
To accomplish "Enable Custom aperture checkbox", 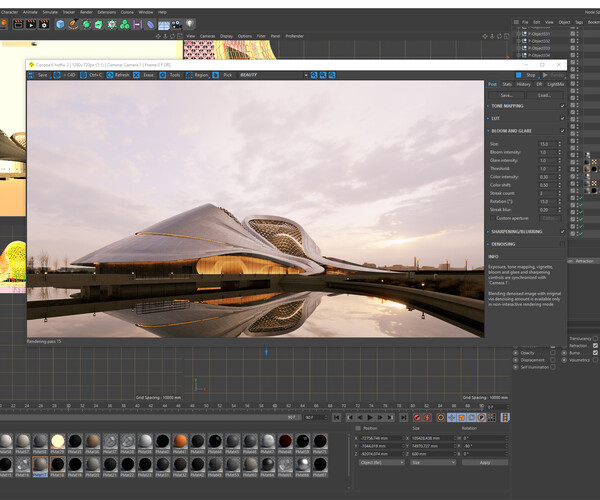I will tap(493, 218).
